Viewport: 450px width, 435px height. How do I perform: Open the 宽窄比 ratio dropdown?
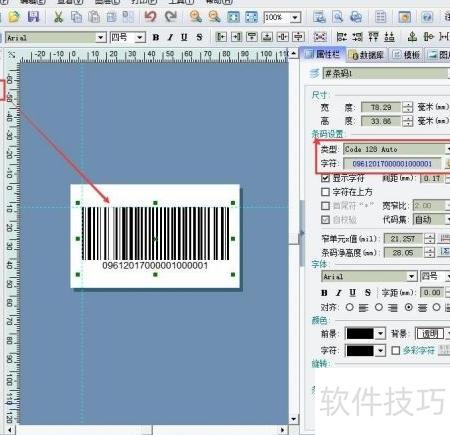(448, 205)
